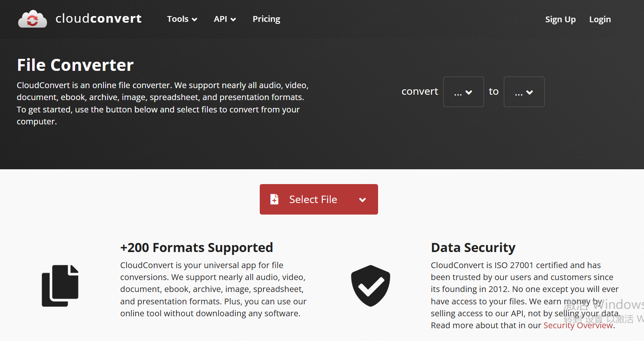The image size is (644, 341).
Task: Go to the Pricing page
Action: tap(266, 19)
